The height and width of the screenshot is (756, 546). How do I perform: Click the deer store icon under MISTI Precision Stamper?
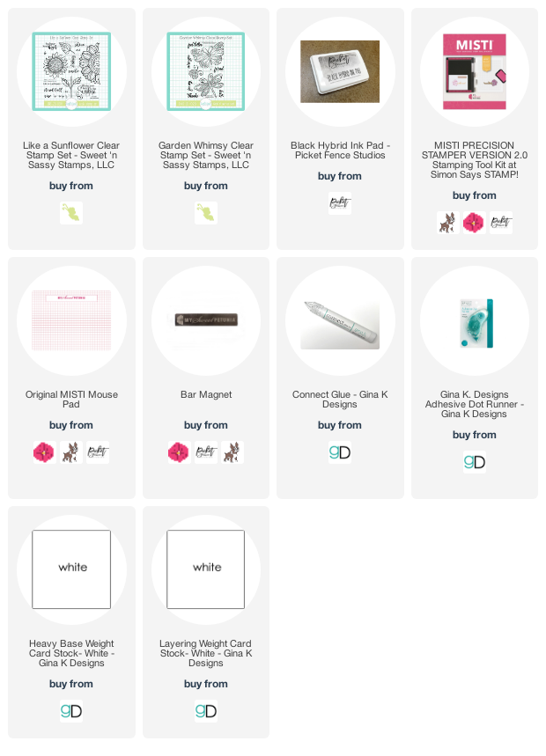(448, 223)
